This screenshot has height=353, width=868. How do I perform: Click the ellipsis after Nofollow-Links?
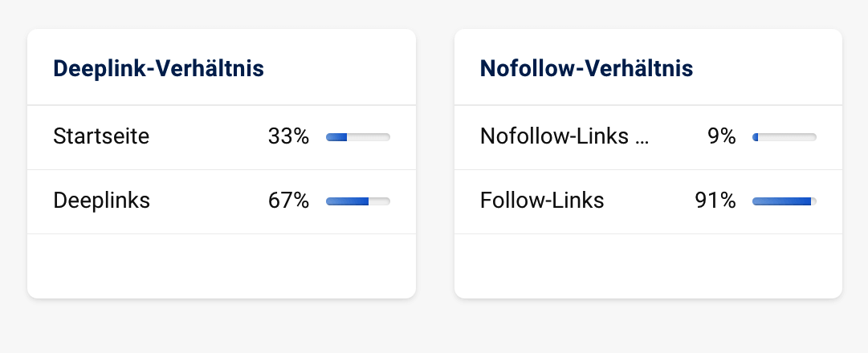[642, 138]
